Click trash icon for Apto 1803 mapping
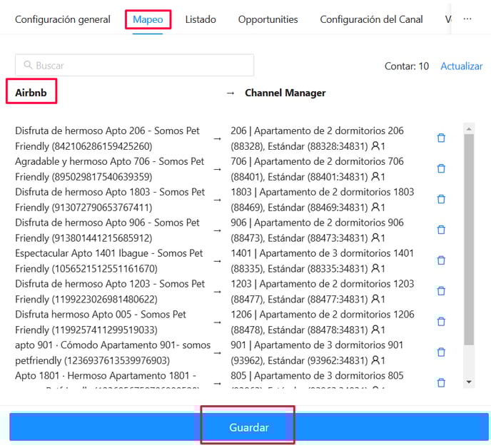This screenshot has width=491, height=448. [x=440, y=199]
